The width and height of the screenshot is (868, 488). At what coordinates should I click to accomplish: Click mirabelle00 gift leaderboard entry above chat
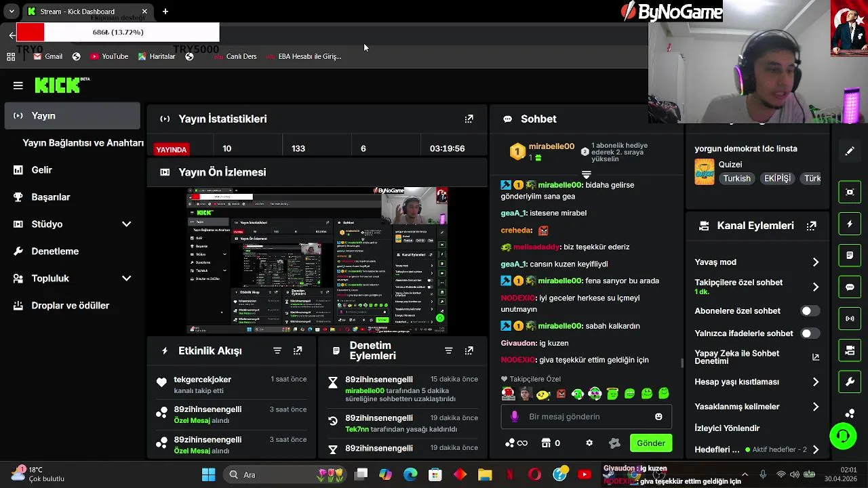542,152
